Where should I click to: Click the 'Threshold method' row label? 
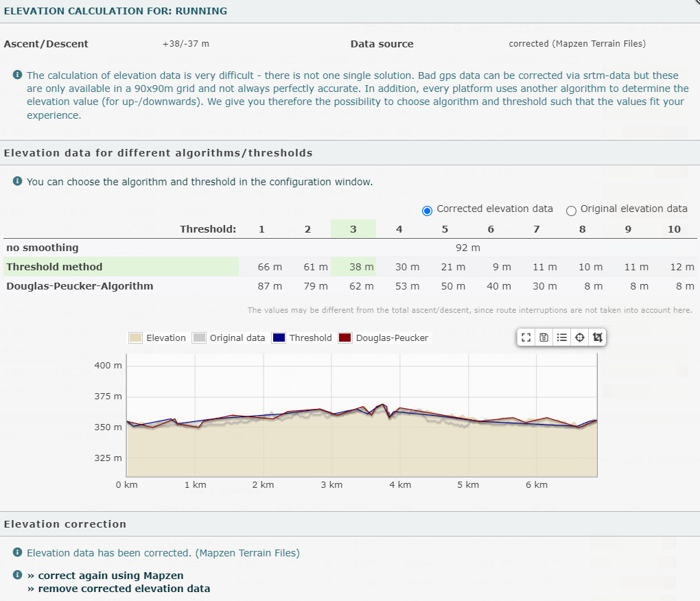[x=54, y=267]
